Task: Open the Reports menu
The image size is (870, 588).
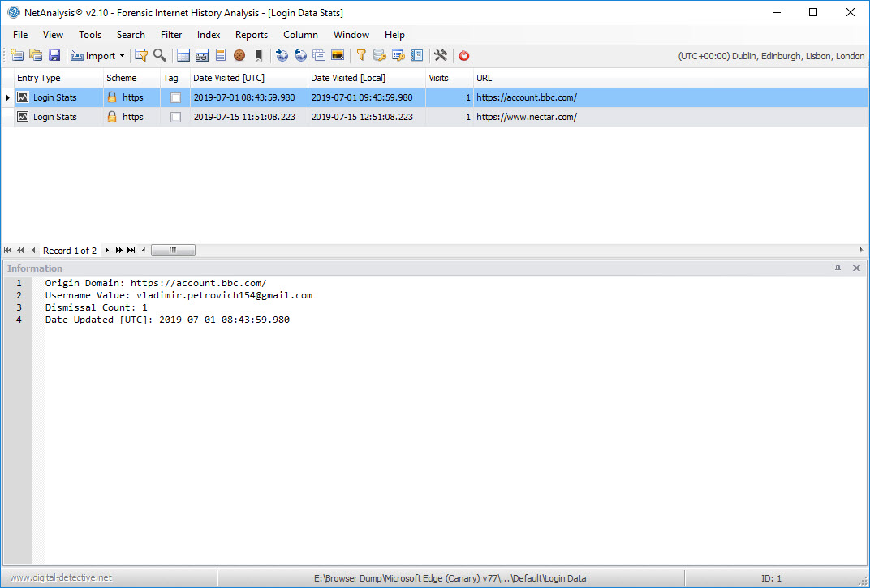Action: pos(252,34)
